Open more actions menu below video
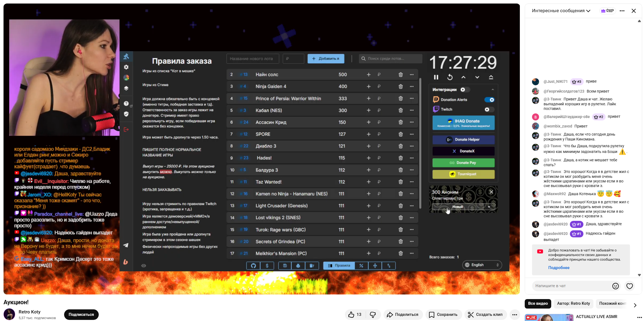The height and width of the screenshot is (321, 644). click(x=514, y=315)
